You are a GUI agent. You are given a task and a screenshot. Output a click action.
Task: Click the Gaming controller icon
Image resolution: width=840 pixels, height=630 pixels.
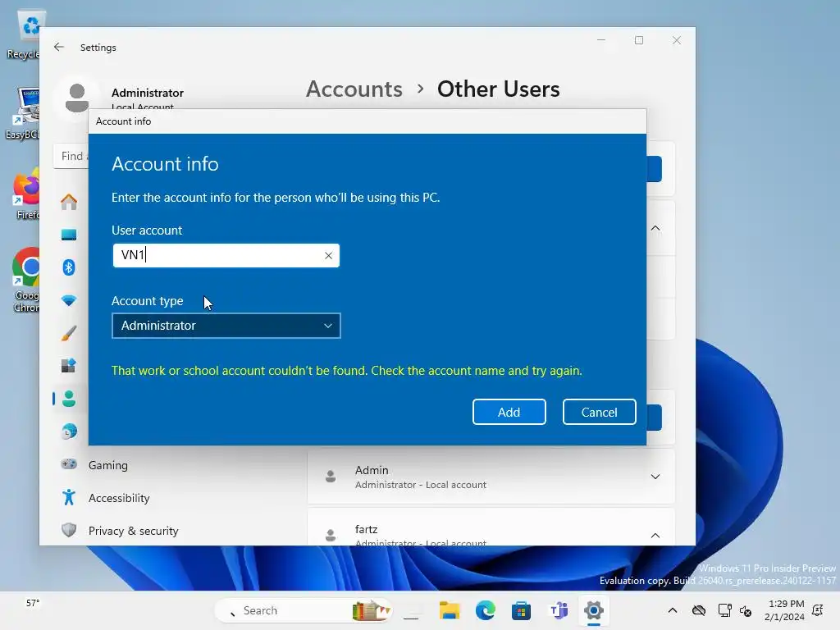tap(69, 464)
